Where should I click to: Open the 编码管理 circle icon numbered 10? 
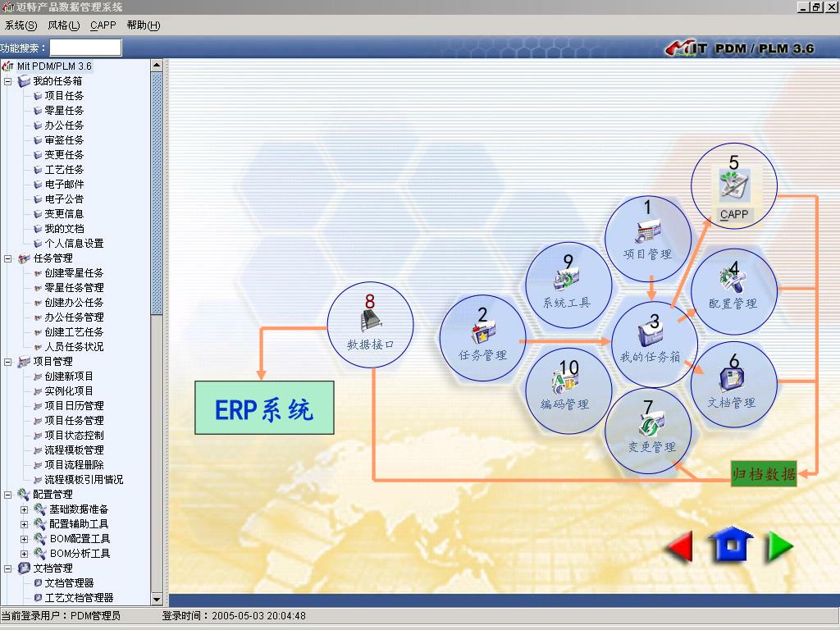pyautogui.click(x=568, y=390)
